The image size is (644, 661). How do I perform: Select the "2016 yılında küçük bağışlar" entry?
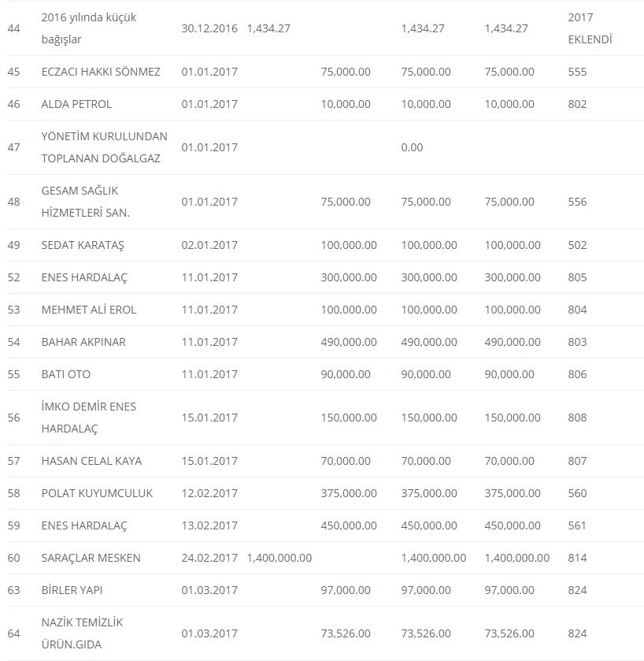(89, 28)
